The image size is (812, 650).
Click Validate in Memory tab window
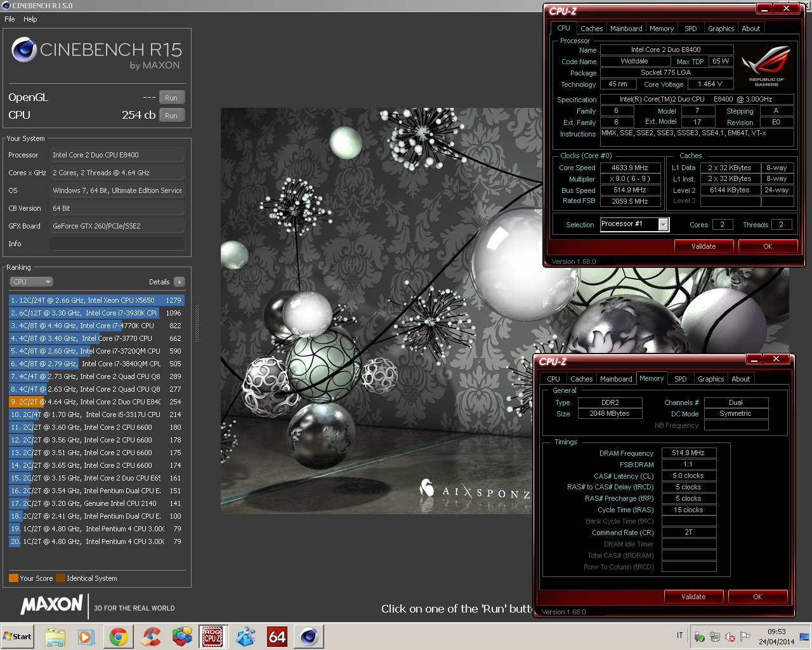click(x=693, y=597)
